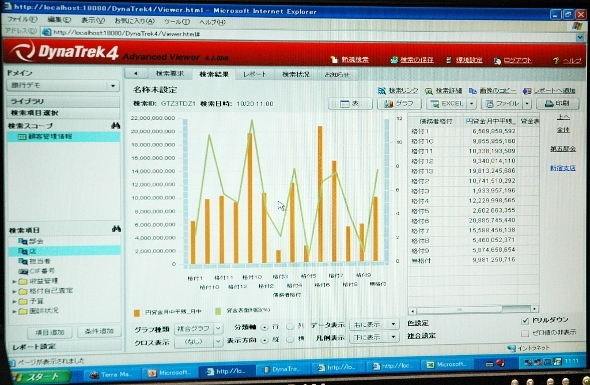Screen dimensions: 590x385
Task: Click the Windows スタート button
Action: click(41, 377)
